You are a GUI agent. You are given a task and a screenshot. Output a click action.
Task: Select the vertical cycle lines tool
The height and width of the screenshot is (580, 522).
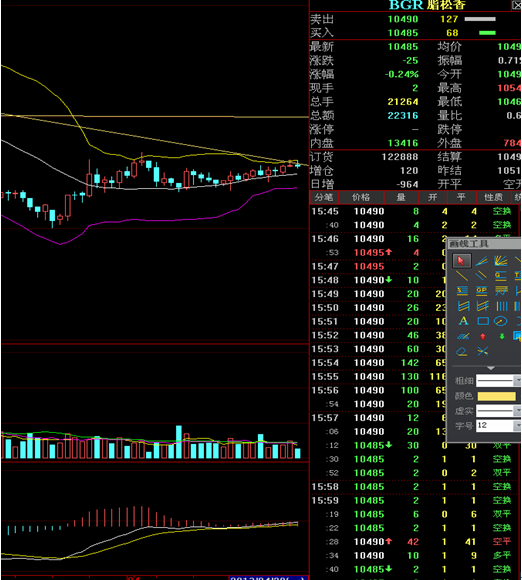[x=502, y=306]
